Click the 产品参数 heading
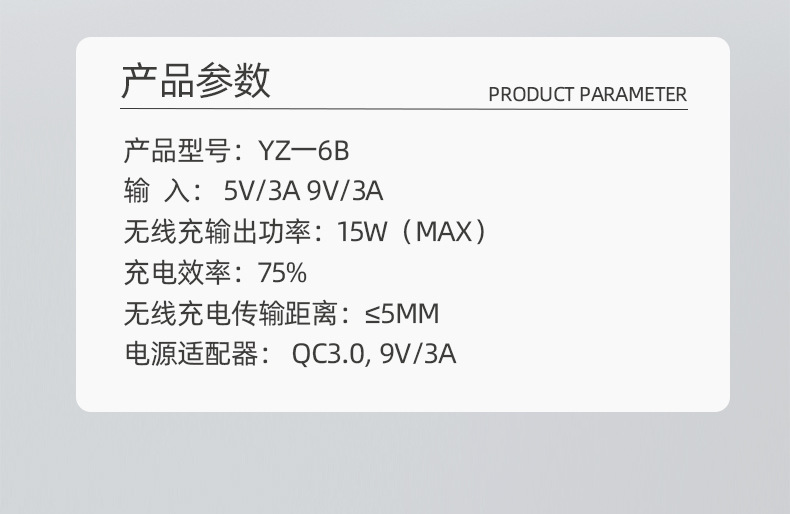The image size is (790, 514). 196,81
